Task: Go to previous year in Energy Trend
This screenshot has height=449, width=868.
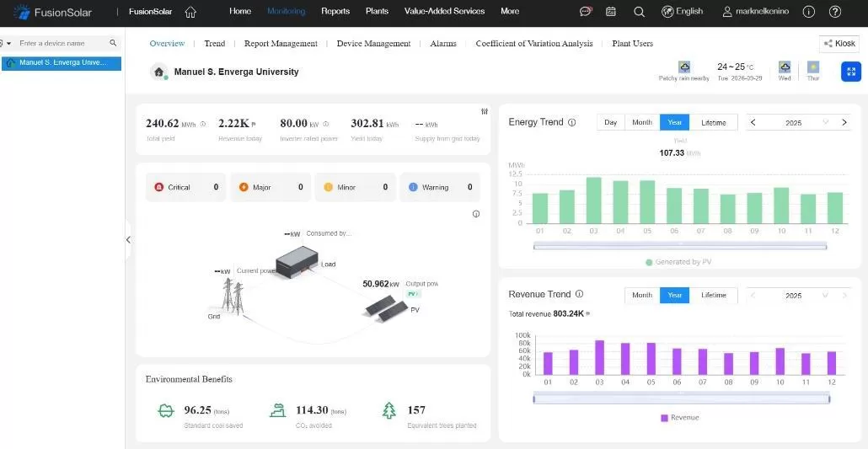Action: [x=753, y=122]
